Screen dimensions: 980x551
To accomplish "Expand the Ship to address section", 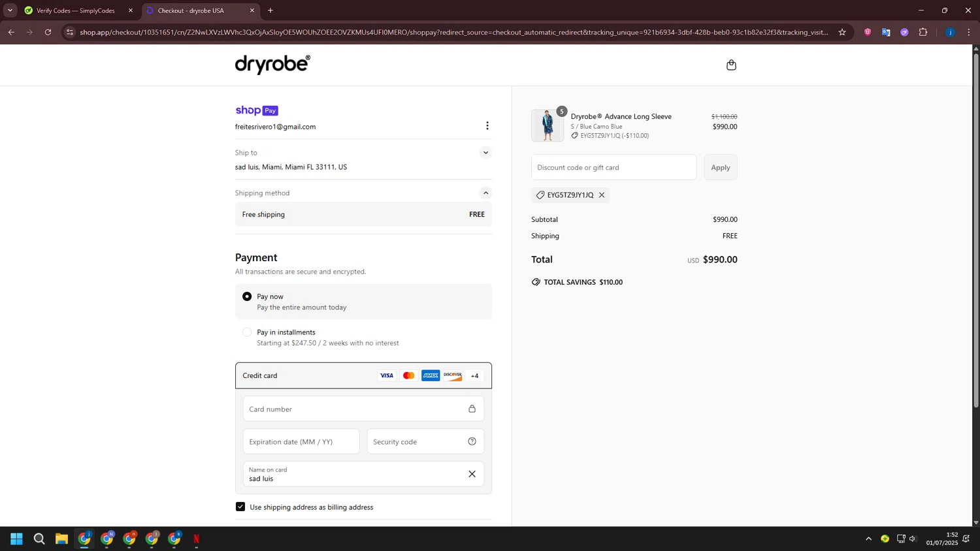I will pos(485,153).
